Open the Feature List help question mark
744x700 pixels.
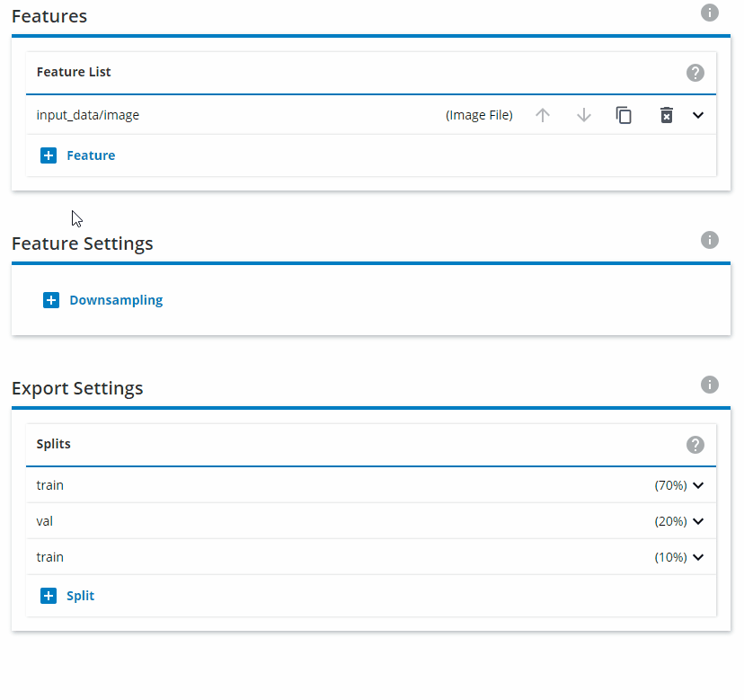click(695, 73)
